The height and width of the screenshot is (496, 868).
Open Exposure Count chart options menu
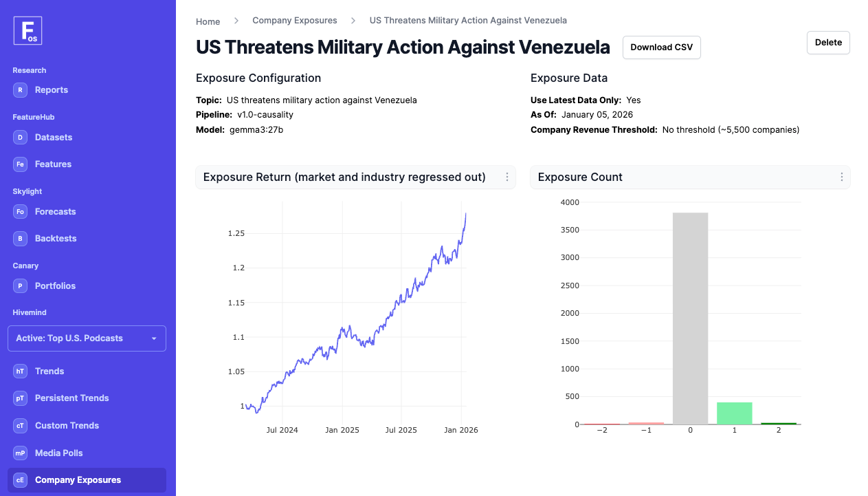click(842, 177)
